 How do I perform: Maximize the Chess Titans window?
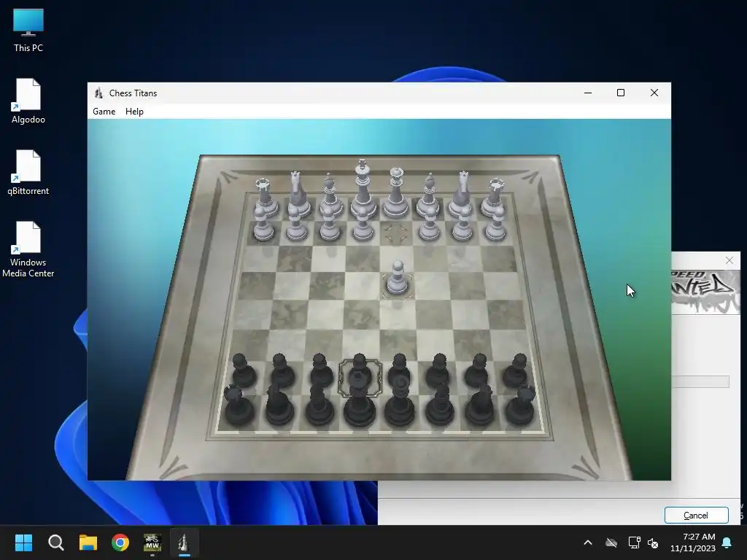coord(621,93)
